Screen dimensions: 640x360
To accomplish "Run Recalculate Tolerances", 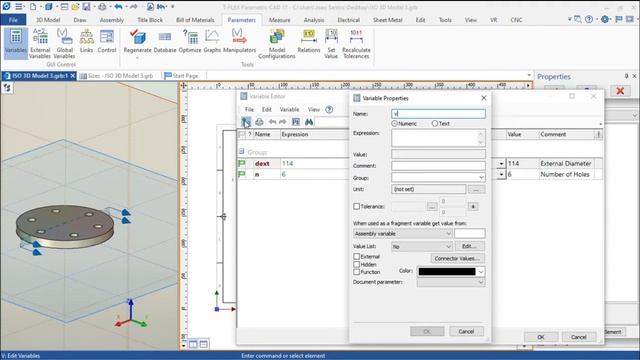I will (x=356, y=44).
